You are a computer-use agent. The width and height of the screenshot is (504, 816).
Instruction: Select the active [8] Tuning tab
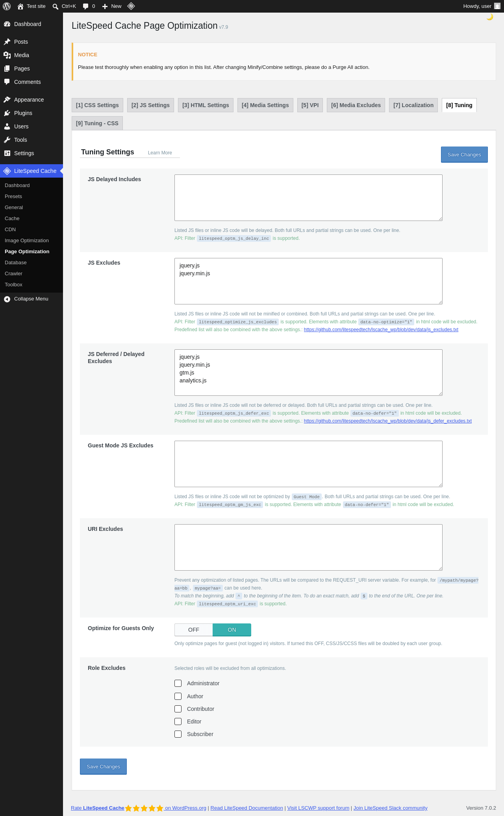[x=459, y=105]
